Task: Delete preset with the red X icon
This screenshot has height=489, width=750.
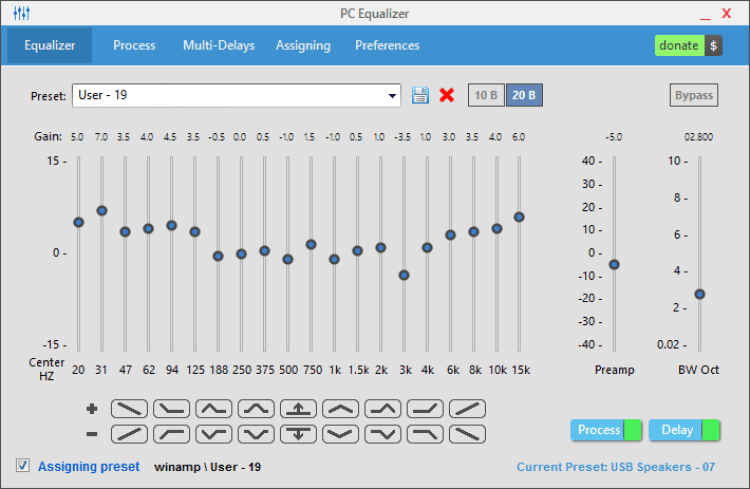Action: click(x=447, y=95)
